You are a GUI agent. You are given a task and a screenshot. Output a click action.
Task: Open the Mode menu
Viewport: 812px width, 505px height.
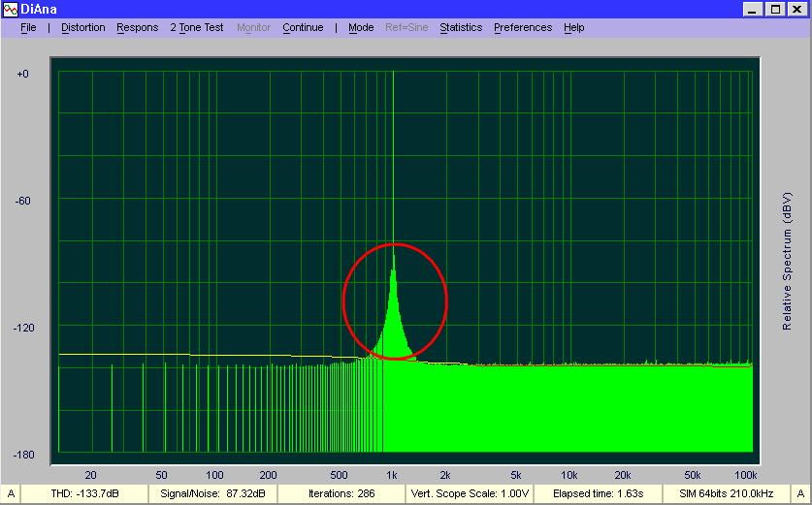click(361, 27)
